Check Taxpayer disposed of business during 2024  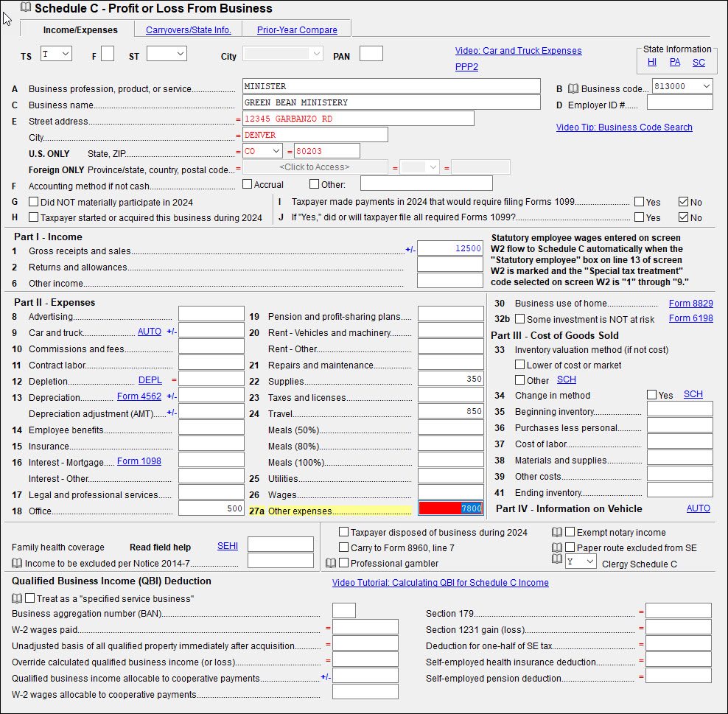point(344,532)
